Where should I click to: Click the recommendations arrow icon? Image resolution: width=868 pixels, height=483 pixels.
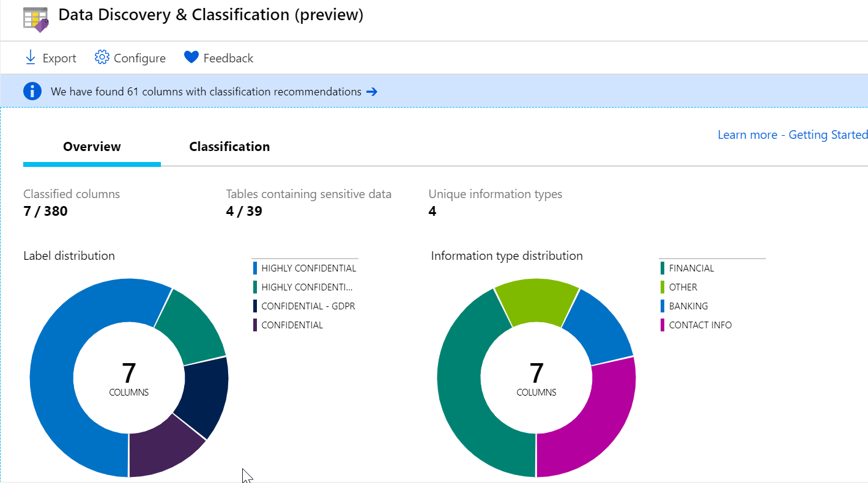[371, 92]
